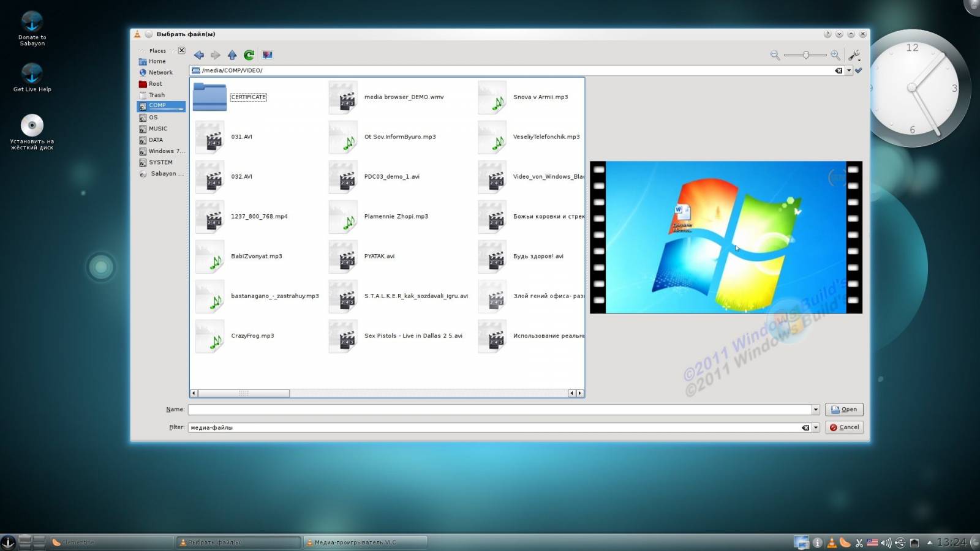Viewport: 980px width, 551px height.
Task: Select Network in Places
Action: 161,72
